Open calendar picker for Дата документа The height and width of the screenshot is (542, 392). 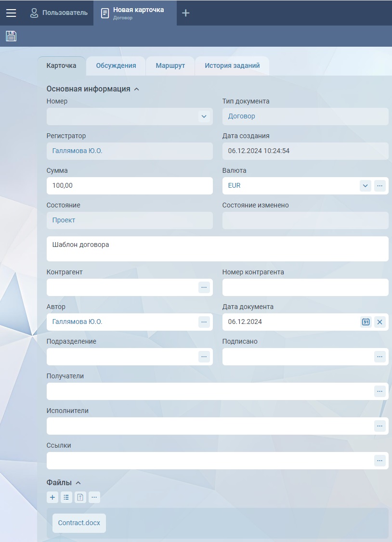click(x=366, y=322)
